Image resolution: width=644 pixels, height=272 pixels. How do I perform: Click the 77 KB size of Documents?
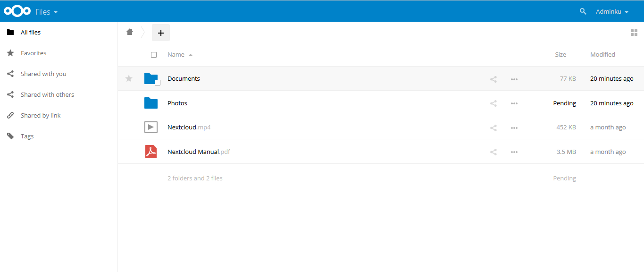tap(568, 79)
